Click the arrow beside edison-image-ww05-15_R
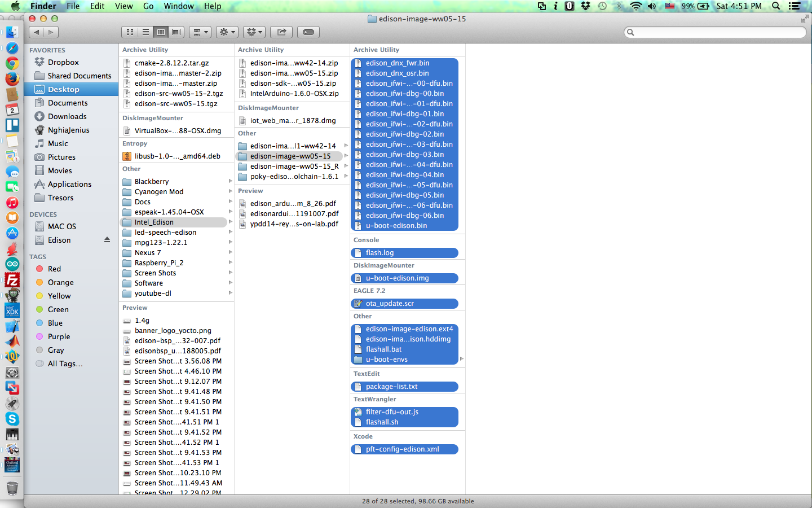Screen dimensions: 812x508 (346, 166)
